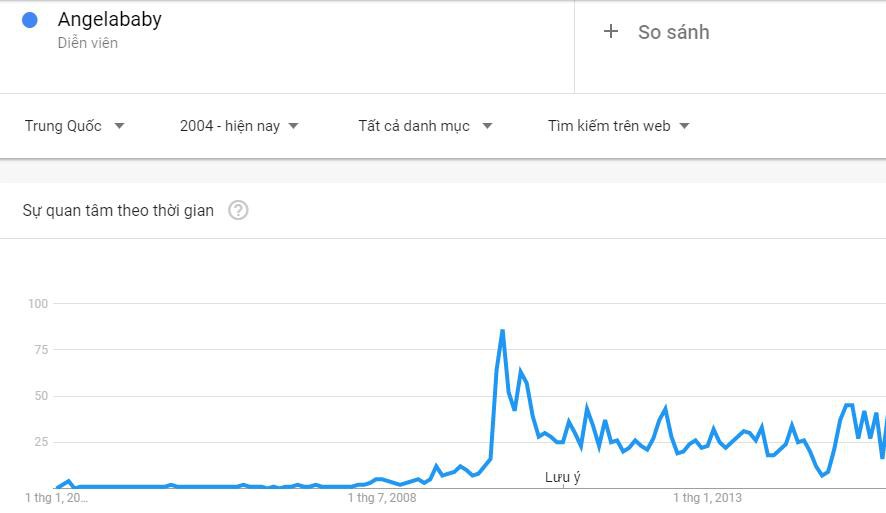Click the 50 value on the vertical axis
This screenshot has width=886, height=513.
tap(41, 396)
